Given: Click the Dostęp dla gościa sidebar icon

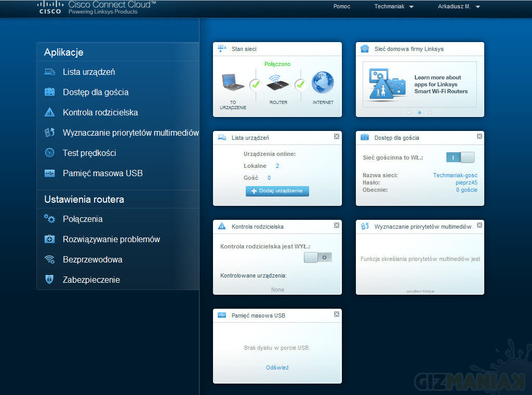Looking at the screenshot, I should coord(50,93).
